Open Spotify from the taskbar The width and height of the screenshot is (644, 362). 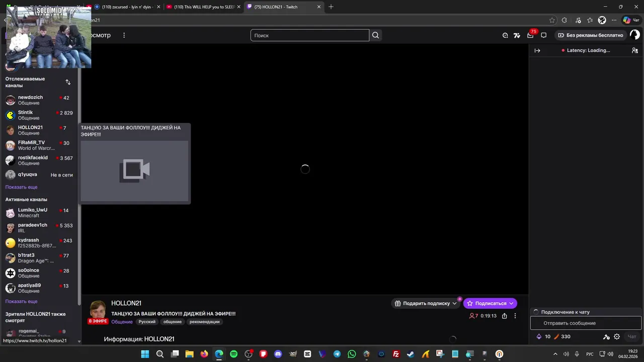[x=233, y=354]
